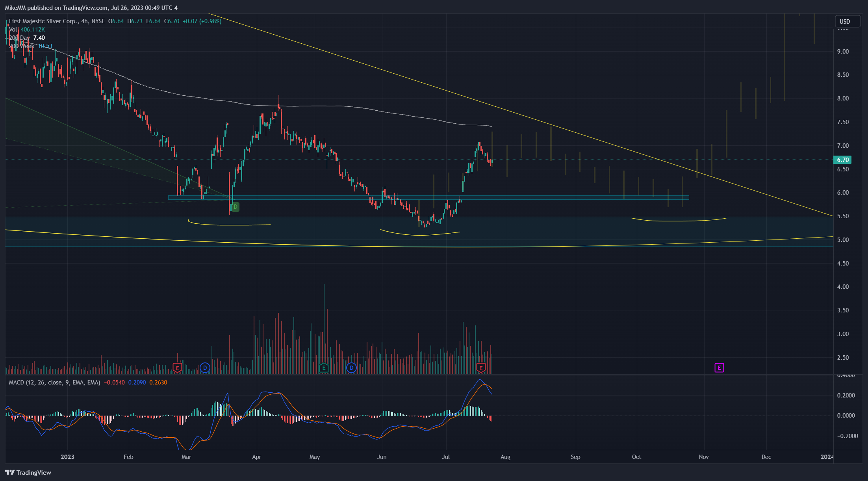868x481 pixels.
Task: Click the red earnings E marker in late July
Action: tap(481, 368)
